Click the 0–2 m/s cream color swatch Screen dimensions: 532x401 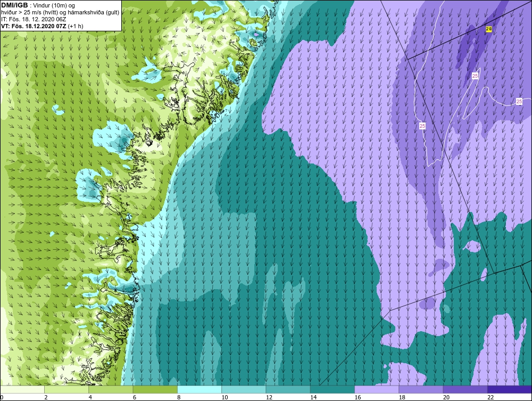click(22, 389)
